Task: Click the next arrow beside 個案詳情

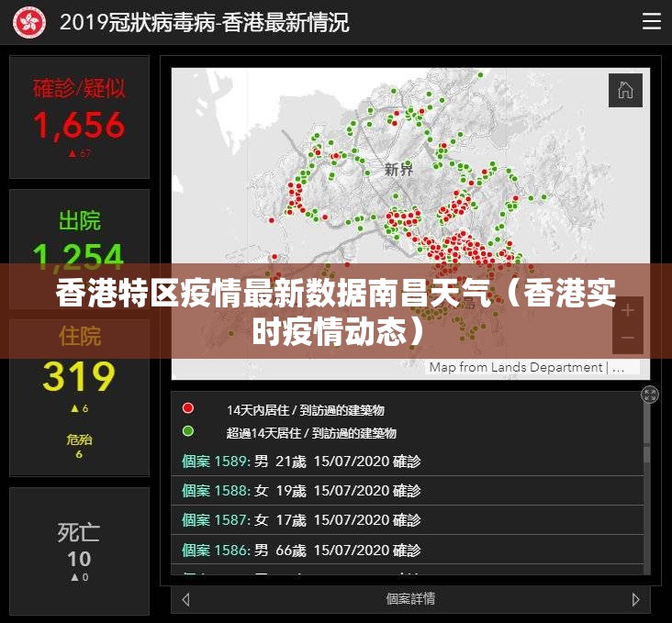Action: 635,599
